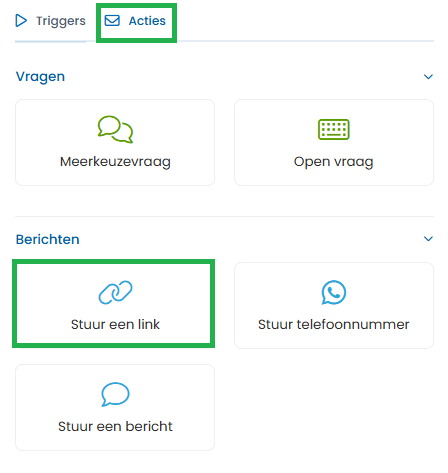Collapse the Berichten section using its chevron
The height and width of the screenshot is (473, 448).
tap(428, 239)
